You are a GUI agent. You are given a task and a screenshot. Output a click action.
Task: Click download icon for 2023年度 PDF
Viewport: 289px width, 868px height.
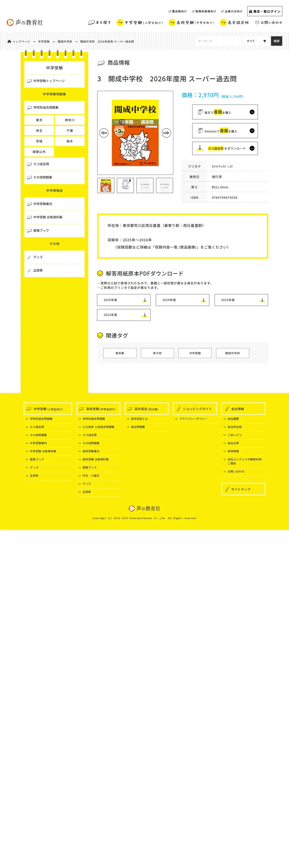point(262,300)
